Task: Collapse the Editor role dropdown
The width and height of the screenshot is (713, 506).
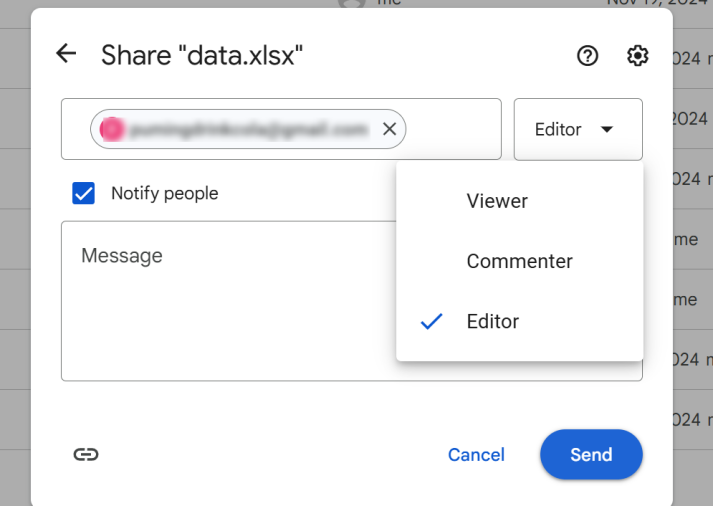Action: [578, 130]
